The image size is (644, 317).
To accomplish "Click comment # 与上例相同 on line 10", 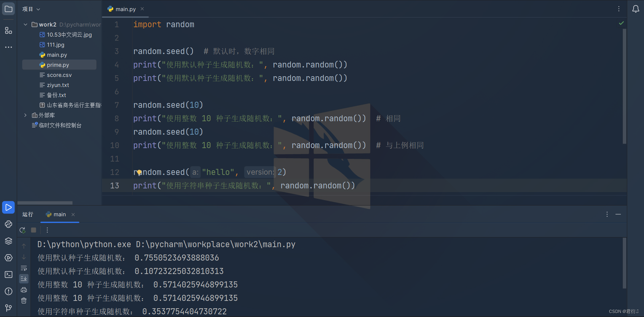I will [400, 145].
